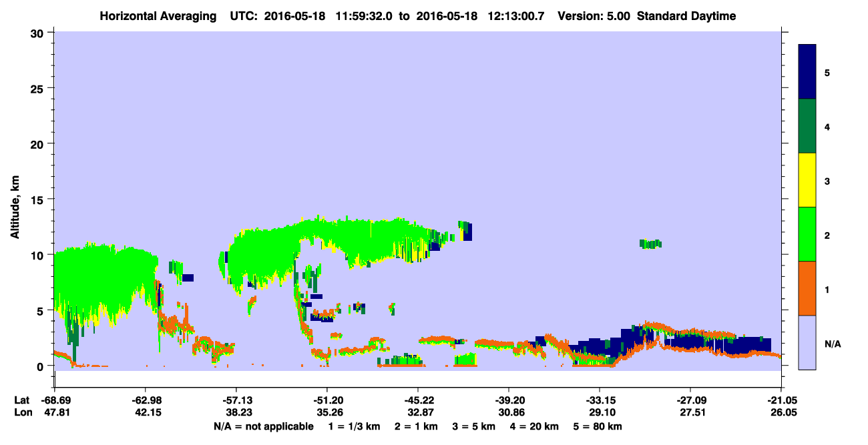This screenshot has height=445, width=868.
Task: Click the latitude value -62.98
Action: coord(145,400)
